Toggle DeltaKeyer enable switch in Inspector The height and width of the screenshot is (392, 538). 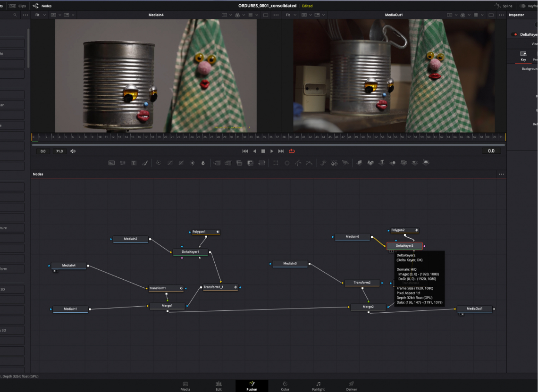[x=515, y=34]
